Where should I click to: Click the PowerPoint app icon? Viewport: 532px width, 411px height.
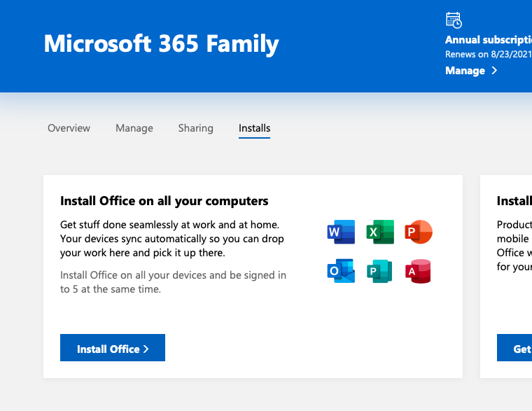(419, 232)
